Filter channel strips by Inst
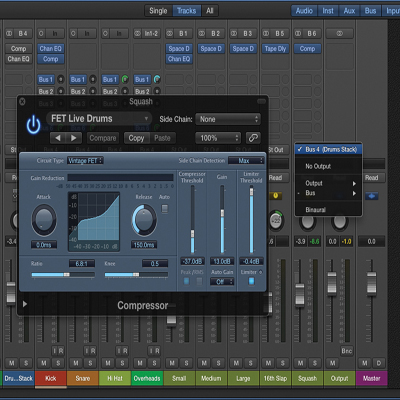The image size is (400, 400). pos(328,11)
